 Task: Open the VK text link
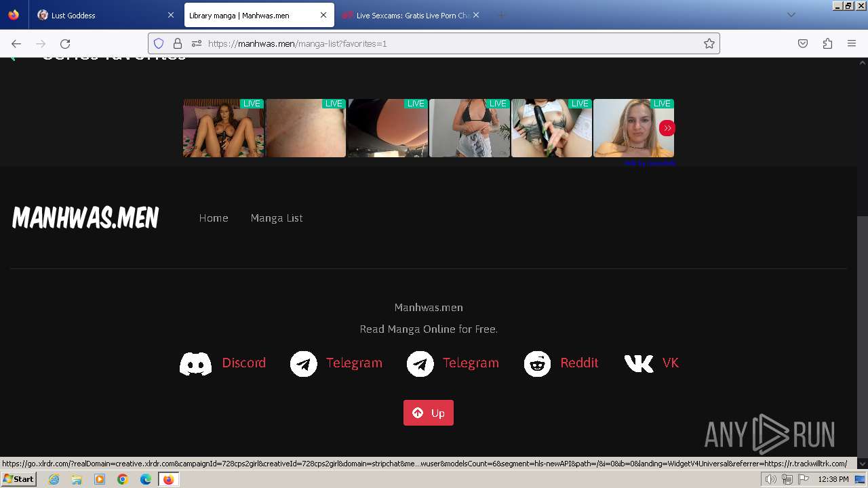coord(671,363)
